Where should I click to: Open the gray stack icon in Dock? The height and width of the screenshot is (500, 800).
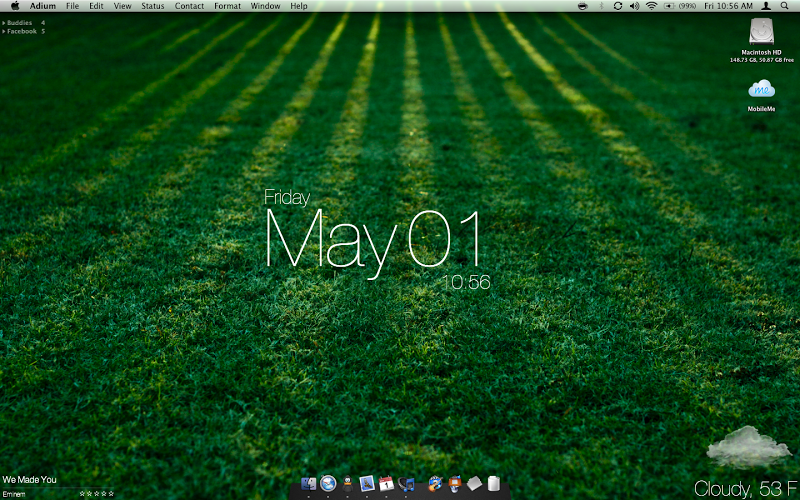pyautogui.click(x=474, y=483)
